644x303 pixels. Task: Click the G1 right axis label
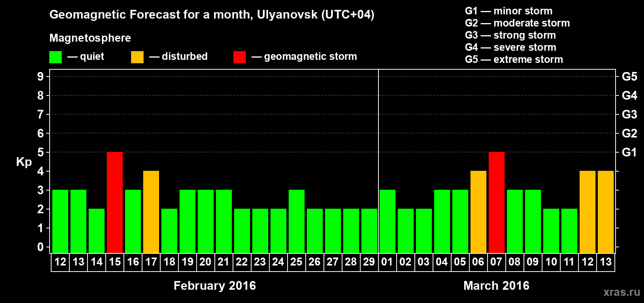(629, 152)
